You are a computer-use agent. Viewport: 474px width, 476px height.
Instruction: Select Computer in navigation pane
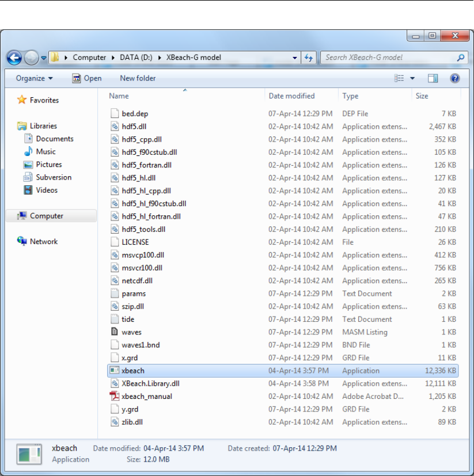point(51,216)
